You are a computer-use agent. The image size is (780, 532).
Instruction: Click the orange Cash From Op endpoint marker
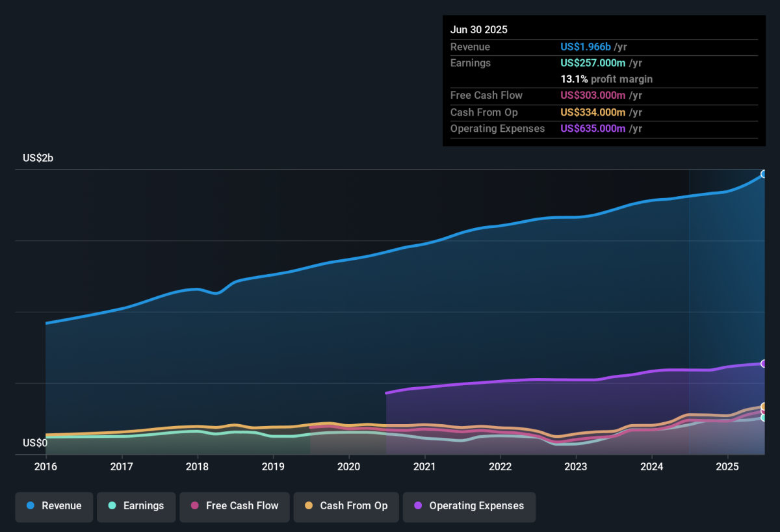click(764, 407)
